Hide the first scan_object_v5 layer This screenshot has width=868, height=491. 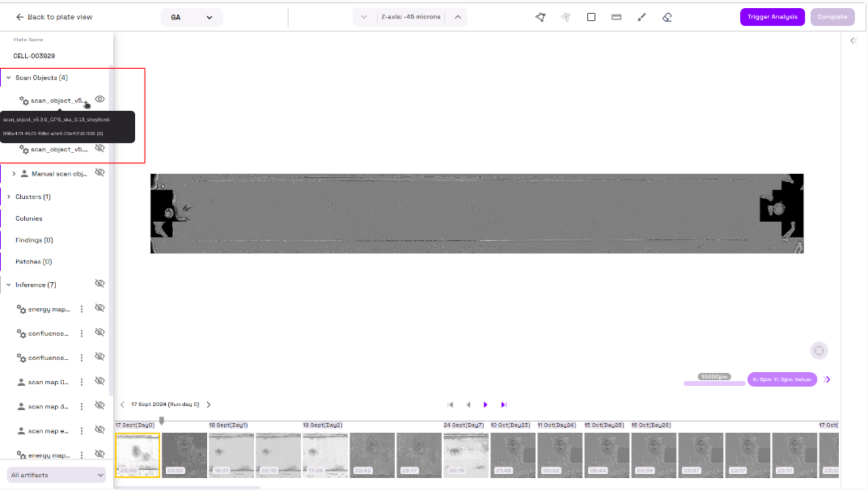point(100,99)
